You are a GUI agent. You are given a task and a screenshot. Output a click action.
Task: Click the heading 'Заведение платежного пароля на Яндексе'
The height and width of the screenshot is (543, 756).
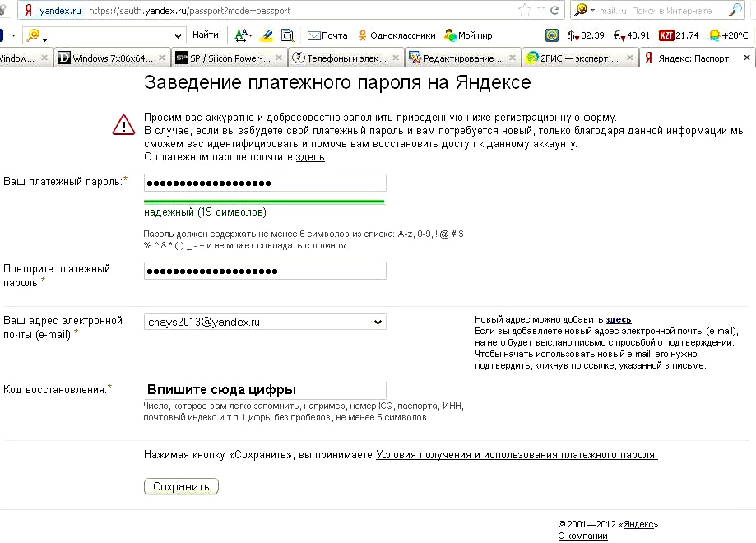click(x=337, y=82)
